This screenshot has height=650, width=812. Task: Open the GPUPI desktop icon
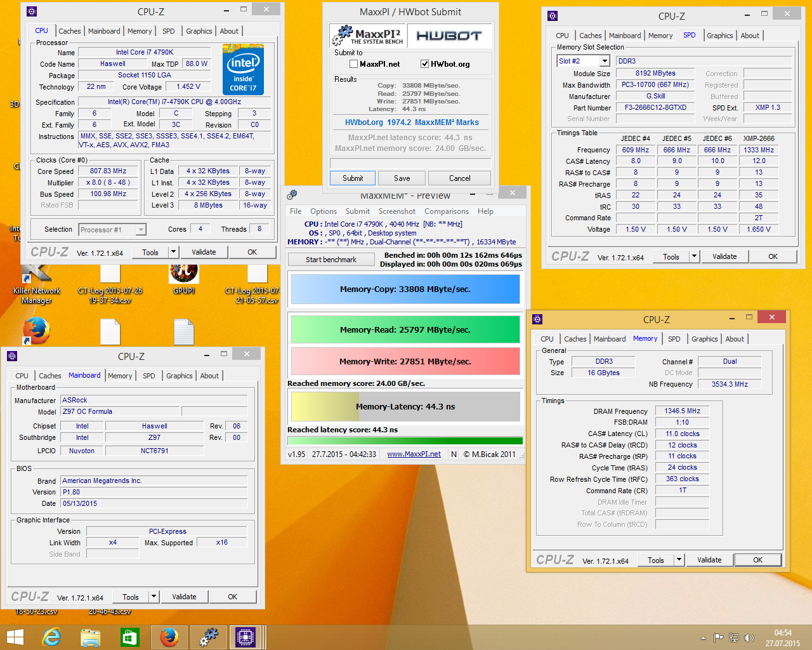[x=184, y=279]
